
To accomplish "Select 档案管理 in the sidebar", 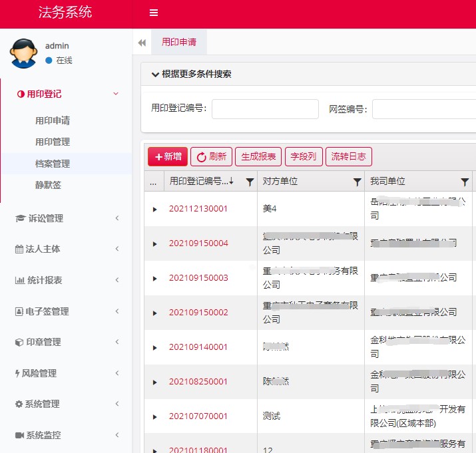I will pyautogui.click(x=53, y=164).
